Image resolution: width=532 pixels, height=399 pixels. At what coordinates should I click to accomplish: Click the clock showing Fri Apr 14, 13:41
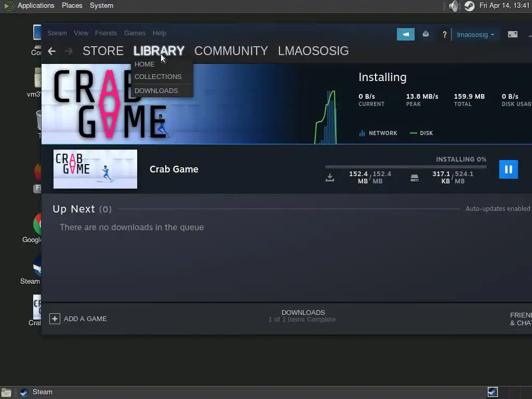pyautogui.click(x=504, y=5)
